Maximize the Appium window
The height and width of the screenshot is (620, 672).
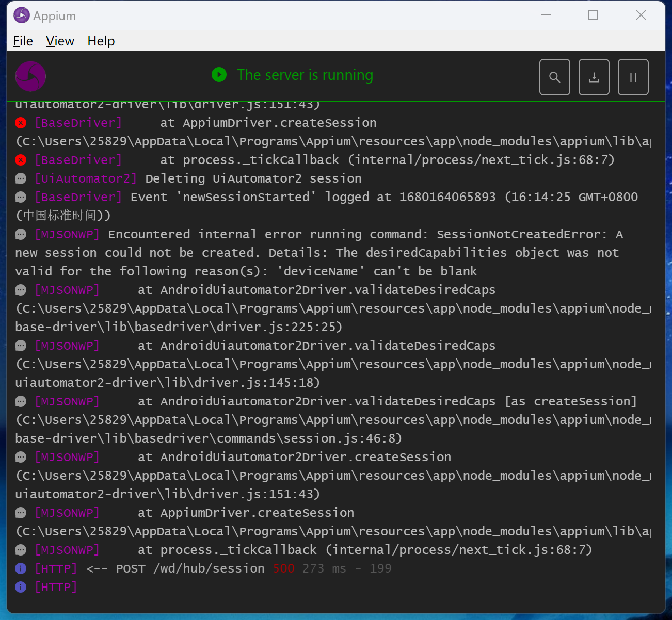(x=593, y=15)
